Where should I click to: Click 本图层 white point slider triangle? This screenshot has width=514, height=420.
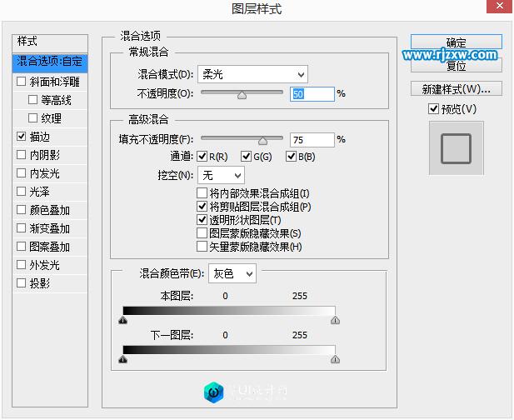[335, 320]
